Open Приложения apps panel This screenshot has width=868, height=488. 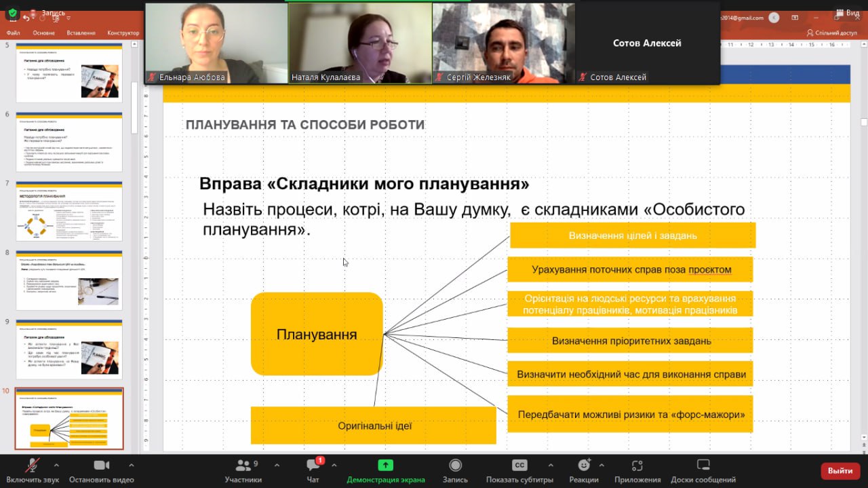pos(637,470)
